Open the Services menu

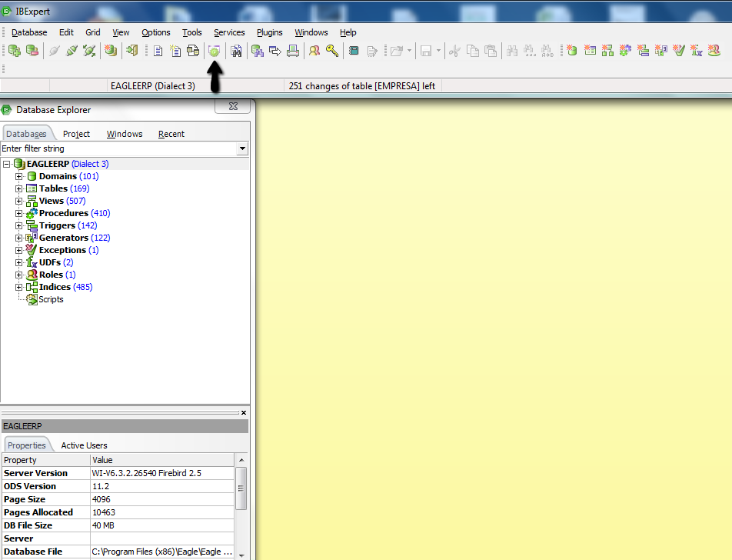tap(229, 32)
